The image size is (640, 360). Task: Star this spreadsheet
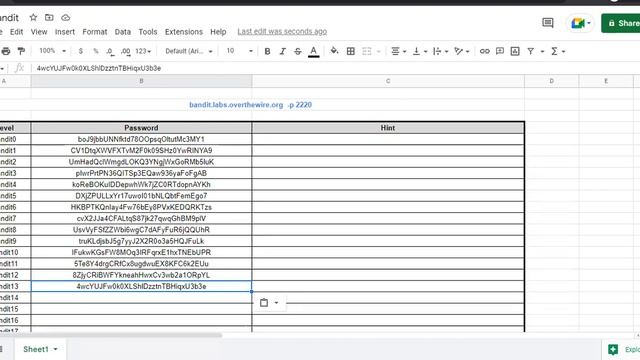point(33,18)
